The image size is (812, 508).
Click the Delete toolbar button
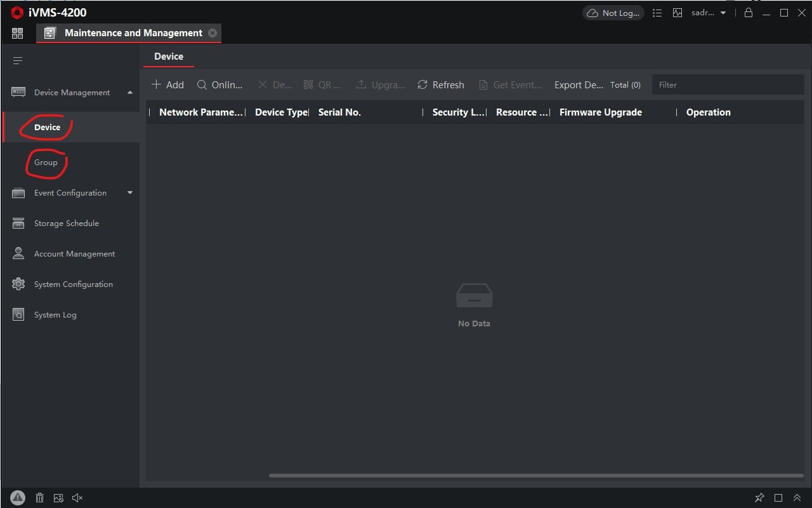coord(275,85)
